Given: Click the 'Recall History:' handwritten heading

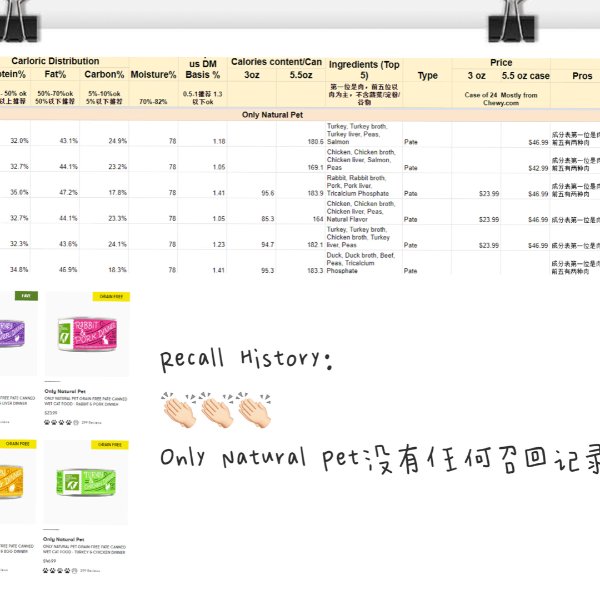Looking at the screenshot, I should [x=246, y=359].
